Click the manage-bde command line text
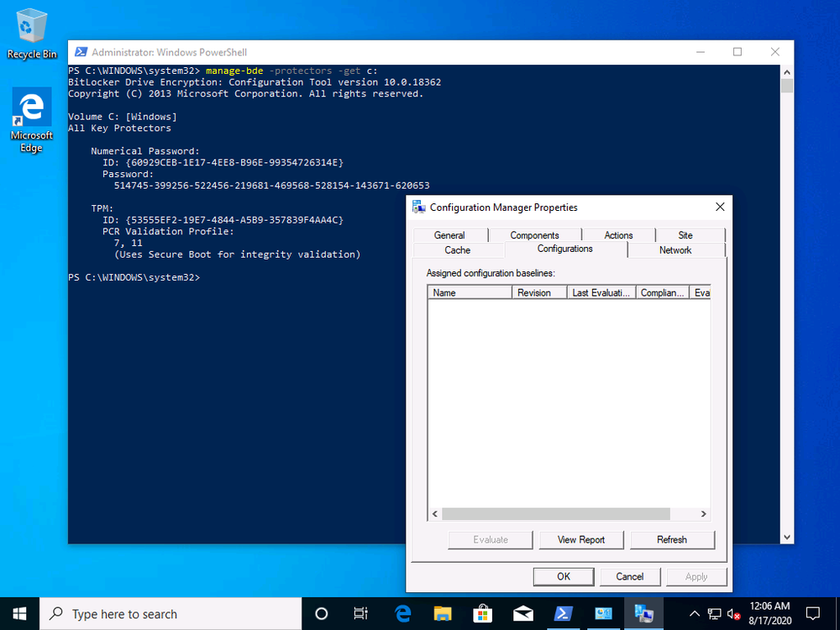The width and height of the screenshot is (840, 630). [291, 71]
